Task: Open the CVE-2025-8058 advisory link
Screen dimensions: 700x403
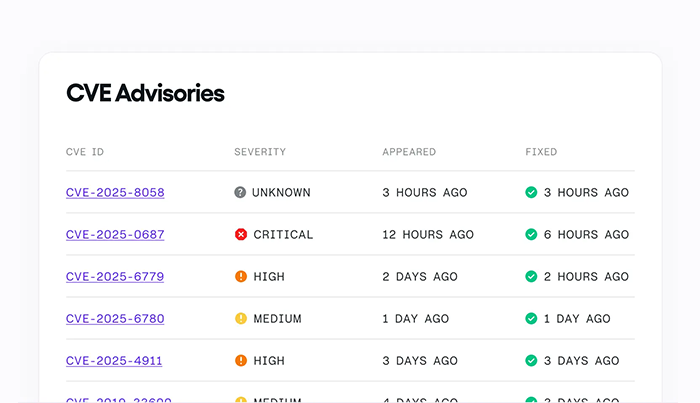Action: click(x=115, y=192)
